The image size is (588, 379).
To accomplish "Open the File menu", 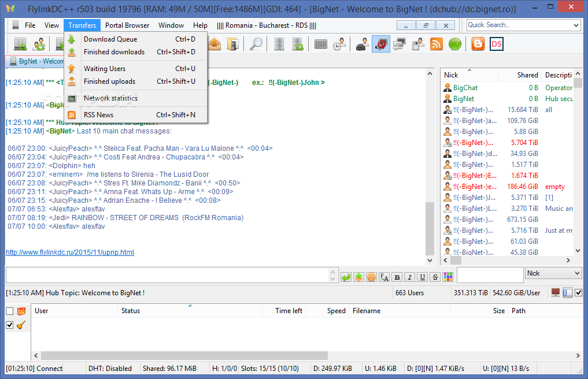I will tap(30, 25).
